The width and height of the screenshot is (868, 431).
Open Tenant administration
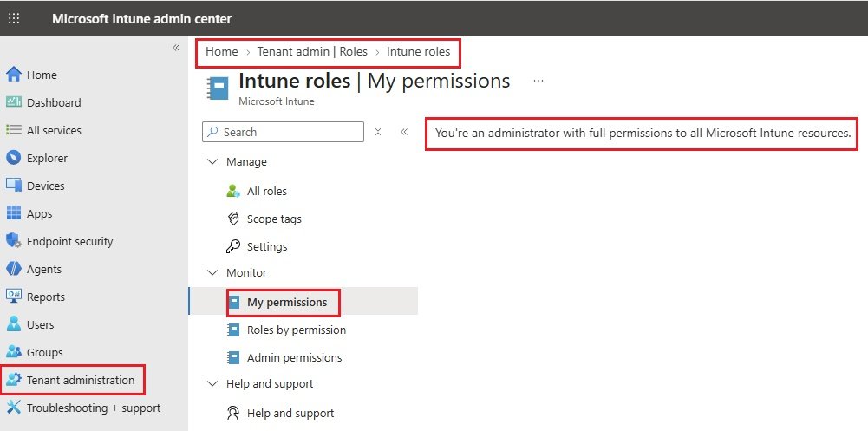coord(81,380)
